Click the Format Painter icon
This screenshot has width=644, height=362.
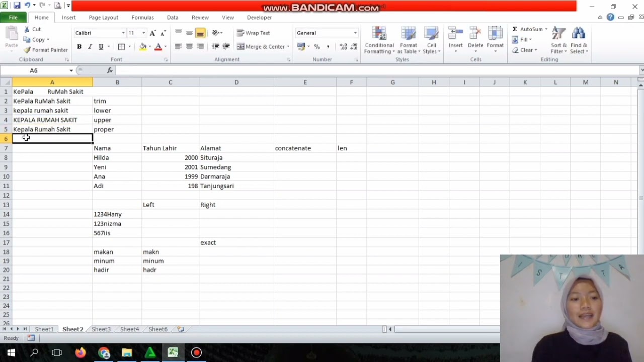pos(28,50)
